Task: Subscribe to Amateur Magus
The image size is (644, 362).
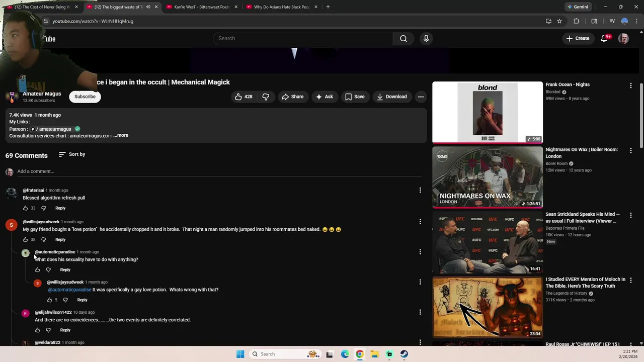Action: (x=85, y=97)
